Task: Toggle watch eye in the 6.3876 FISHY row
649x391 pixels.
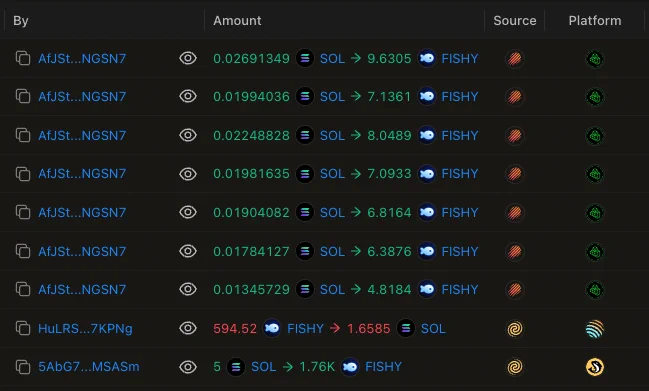Action: (188, 251)
